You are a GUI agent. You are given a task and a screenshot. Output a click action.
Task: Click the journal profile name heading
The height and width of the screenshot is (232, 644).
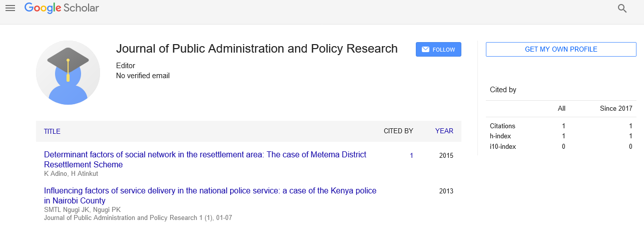(x=257, y=49)
